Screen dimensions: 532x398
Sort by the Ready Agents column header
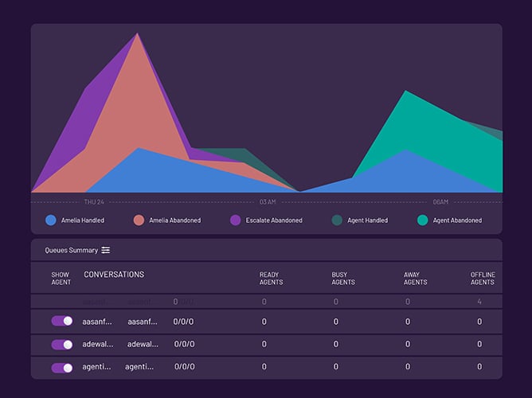(269, 279)
